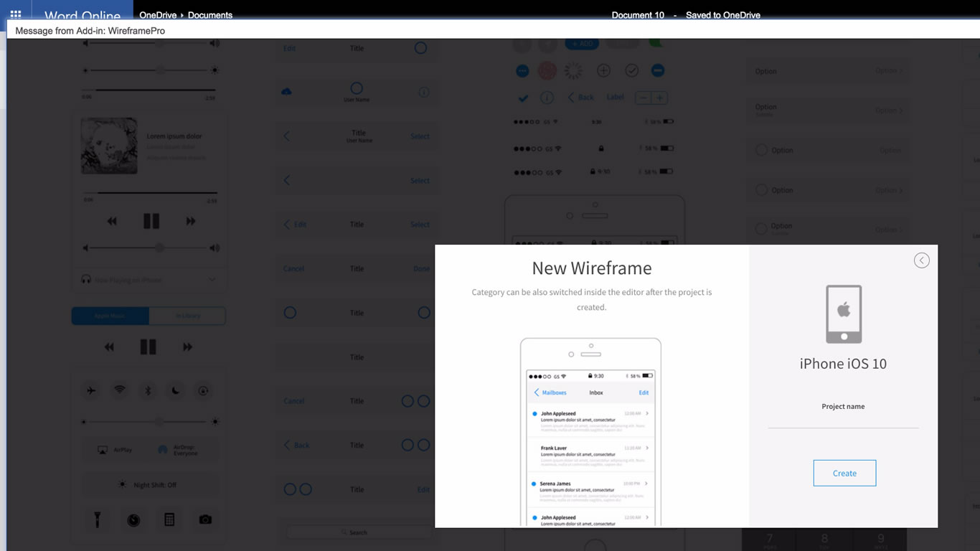Toggle Night Shift: Off button
Image resolution: width=980 pixels, height=551 pixels.
(x=149, y=485)
